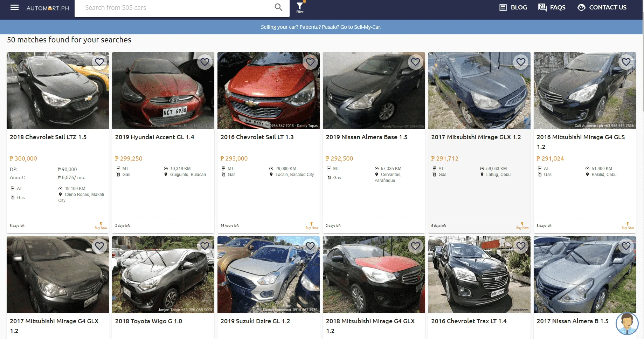Favorite the 2018 Chevrolet Sail LTZ 1.5
Viewport: 644px width, 339px height.
(99, 62)
